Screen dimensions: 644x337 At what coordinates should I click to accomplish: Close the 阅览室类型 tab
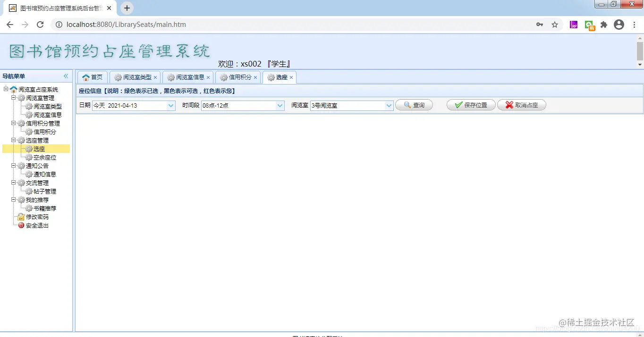click(x=155, y=77)
